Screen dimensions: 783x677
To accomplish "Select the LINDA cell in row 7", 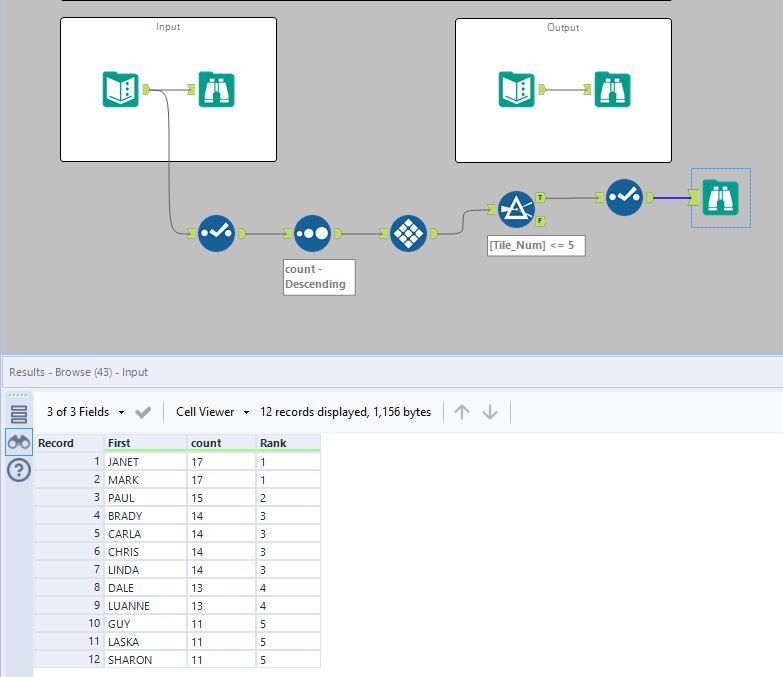I will [145, 570].
